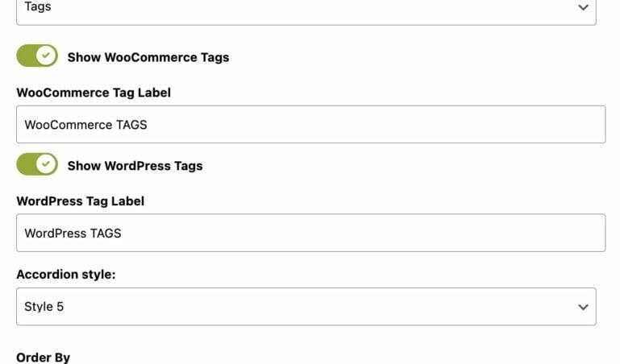Click the chevron arrow of Tags dropdown
The width and height of the screenshot is (620, 364).
(x=583, y=7)
